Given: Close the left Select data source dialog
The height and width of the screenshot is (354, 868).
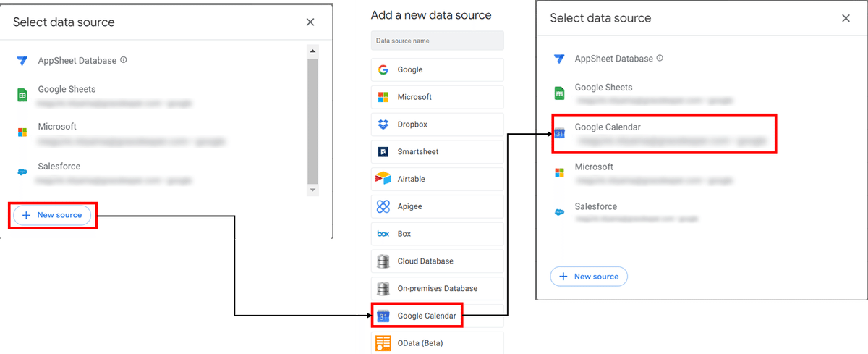Looking at the screenshot, I should pos(310,22).
